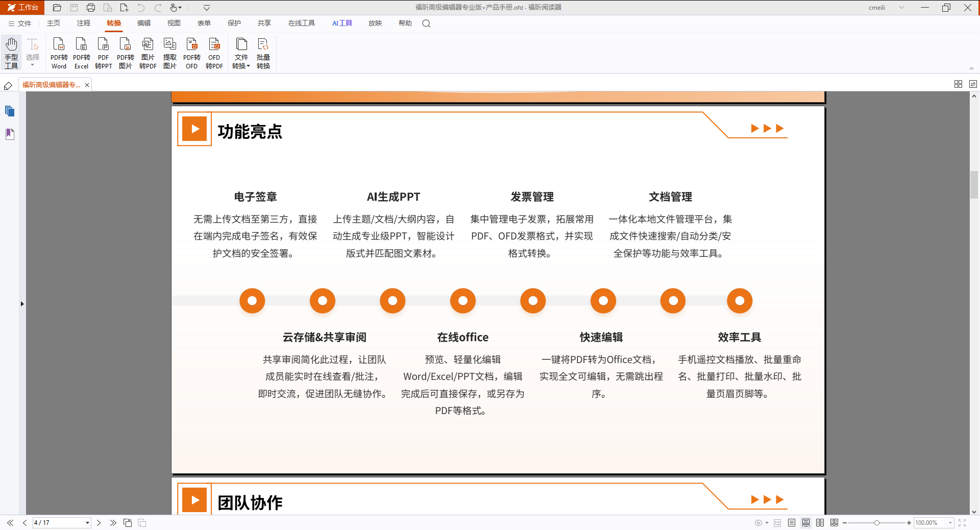Screen dimensions: 980x530
Task: Open the cmeili account dropdown arrow
Action: (902, 8)
